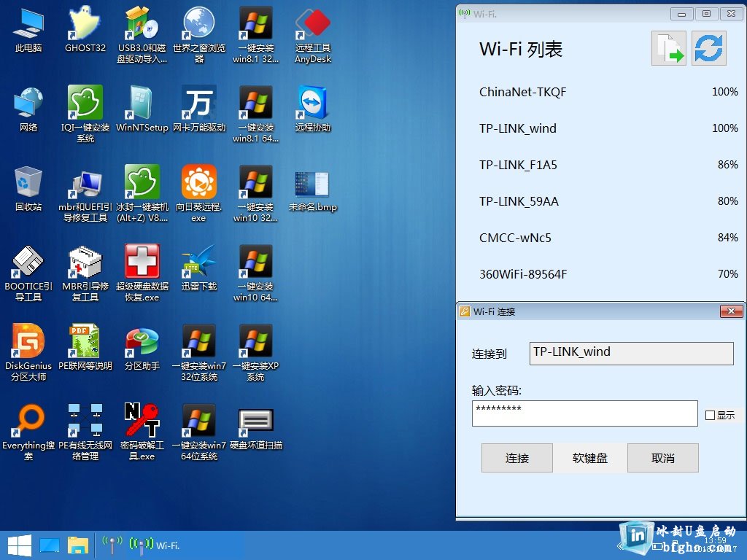Click the blue monitor icon on the taskbar
This screenshot has width=747, height=560.
[49, 545]
